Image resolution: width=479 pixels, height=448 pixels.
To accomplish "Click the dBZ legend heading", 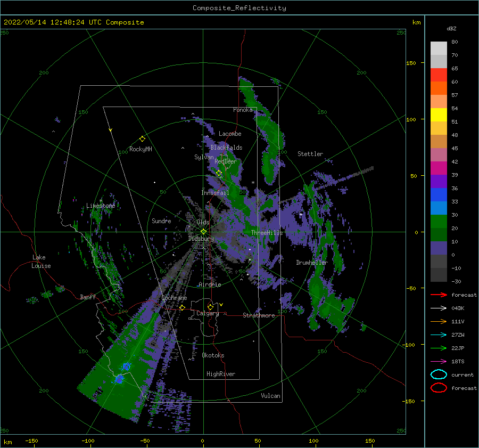I will [451, 29].
